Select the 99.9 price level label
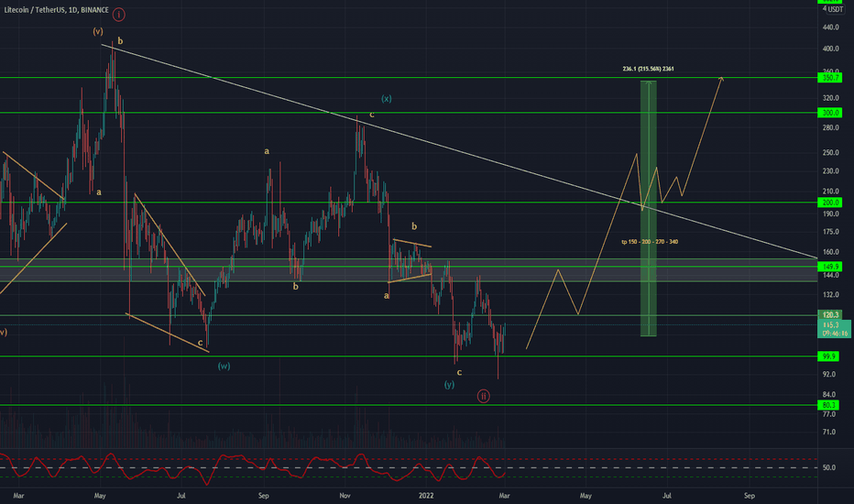 (x=828, y=356)
